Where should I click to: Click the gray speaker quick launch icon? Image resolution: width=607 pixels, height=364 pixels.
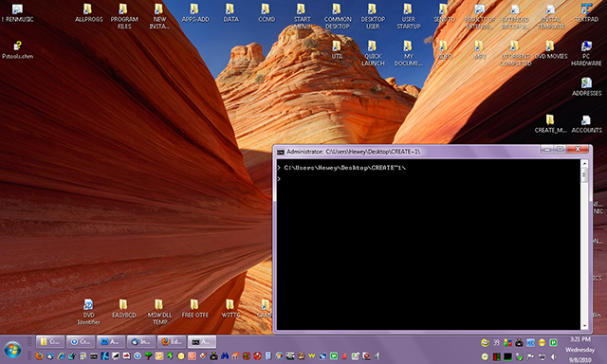377,356
